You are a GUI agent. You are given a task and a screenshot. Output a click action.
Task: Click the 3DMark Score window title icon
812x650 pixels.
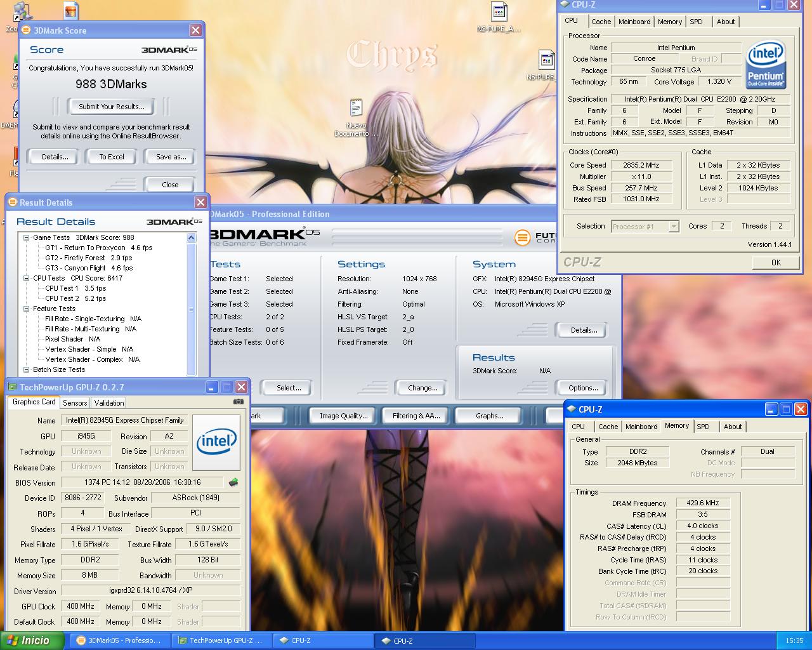(26, 30)
